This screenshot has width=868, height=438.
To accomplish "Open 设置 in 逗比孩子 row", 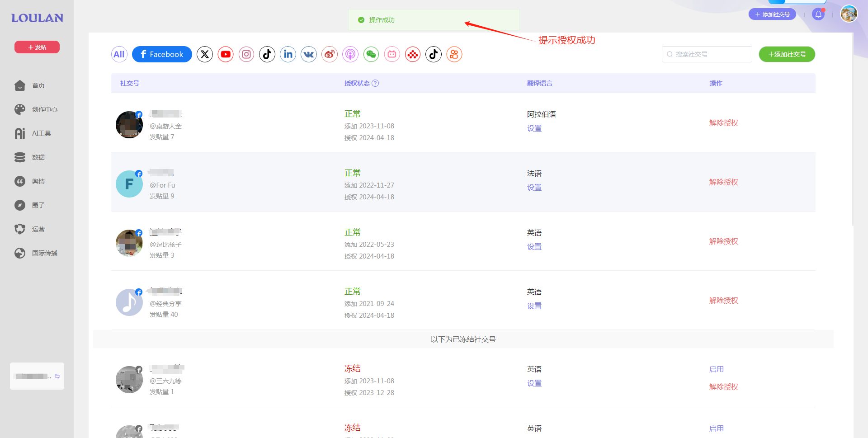I will coord(534,247).
